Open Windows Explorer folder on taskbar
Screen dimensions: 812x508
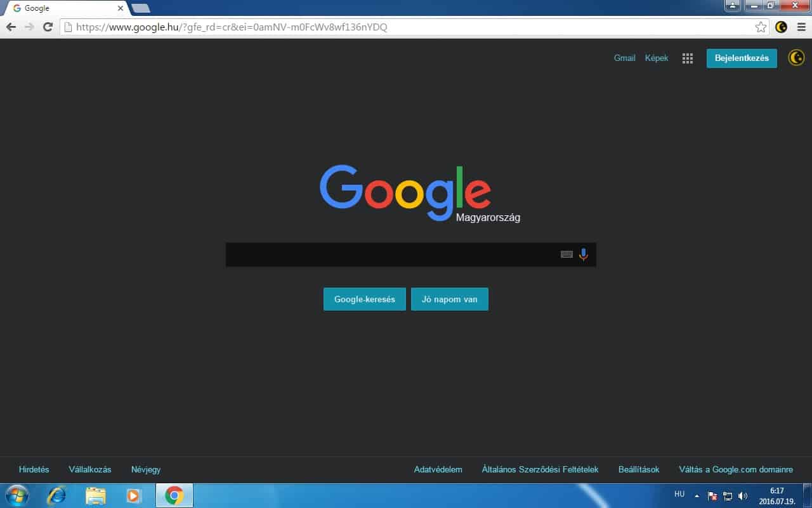[96, 495]
